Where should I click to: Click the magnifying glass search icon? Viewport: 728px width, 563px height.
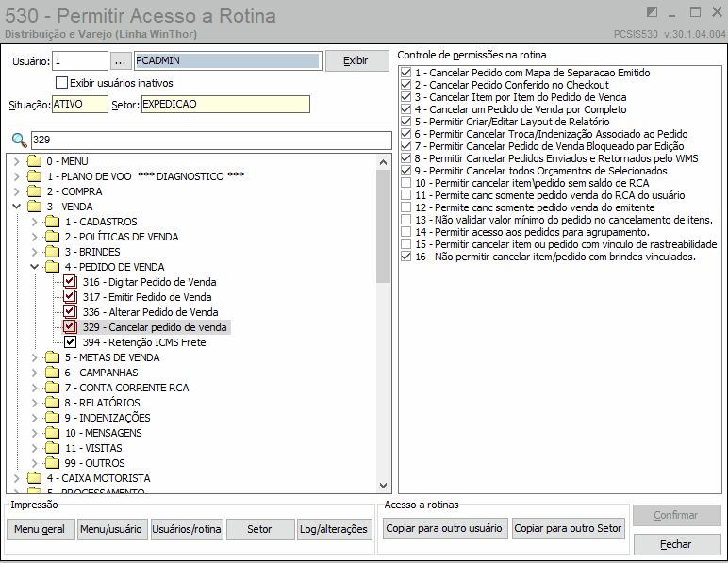pyautogui.click(x=19, y=140)
